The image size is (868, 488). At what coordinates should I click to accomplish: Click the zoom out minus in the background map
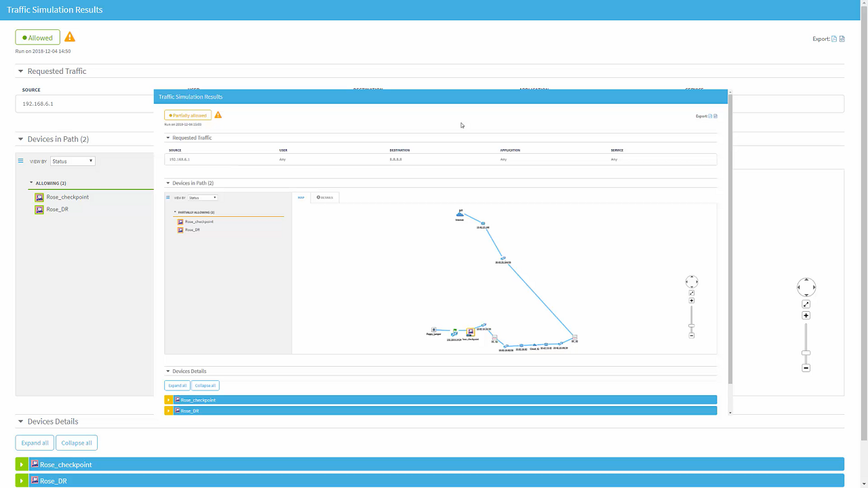[806, 368]
